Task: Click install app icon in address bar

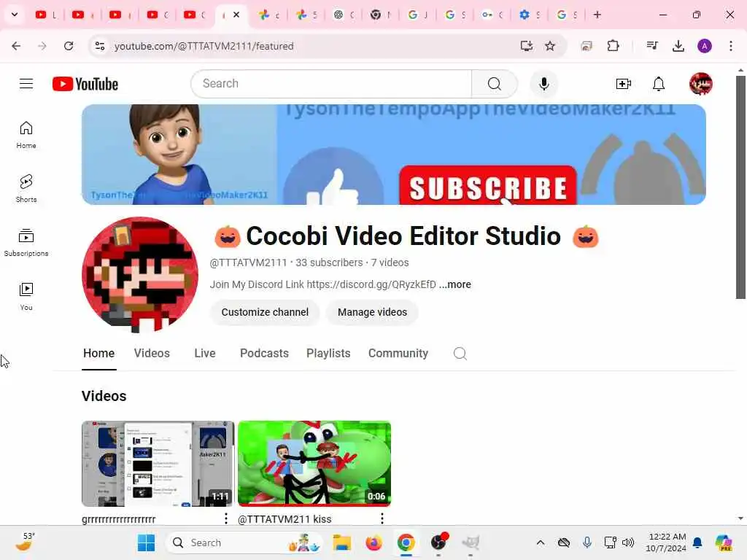Action: pos(526,46)
